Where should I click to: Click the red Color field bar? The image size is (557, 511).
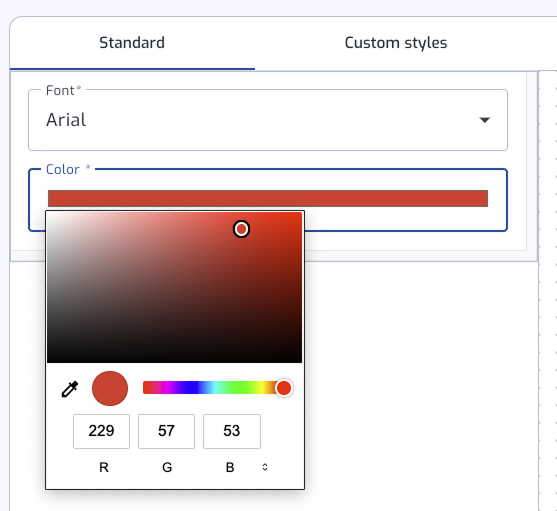coord(268,199)
